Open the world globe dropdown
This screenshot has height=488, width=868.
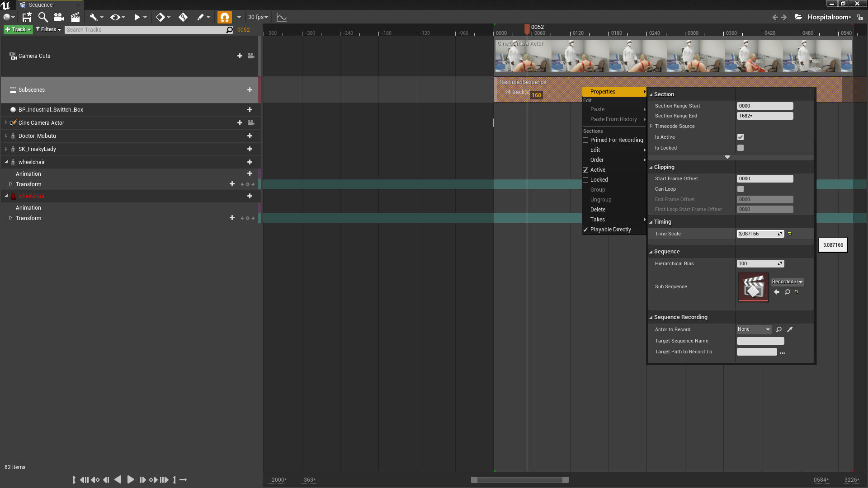tap(9, 17)
